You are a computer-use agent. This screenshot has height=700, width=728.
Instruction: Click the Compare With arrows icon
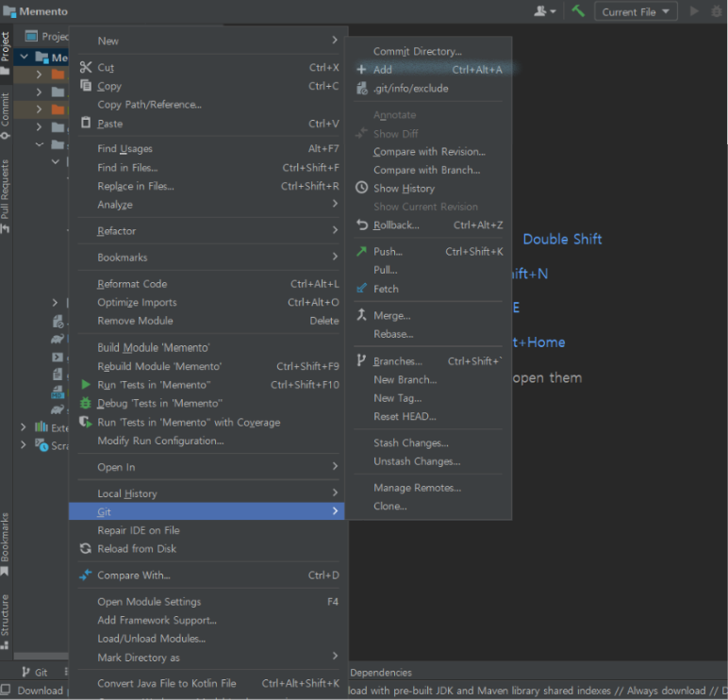click(x=86, y=575)
